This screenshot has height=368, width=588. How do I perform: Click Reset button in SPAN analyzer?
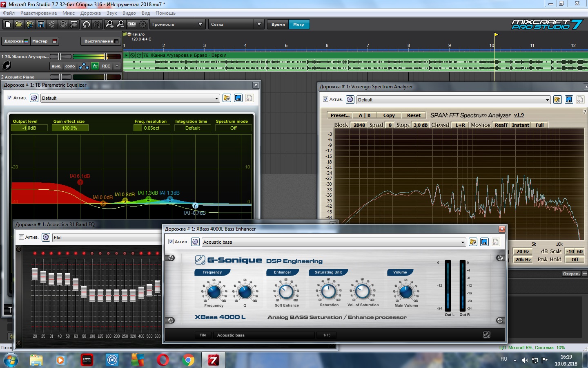pyautogui.click(x=414, y=115)
